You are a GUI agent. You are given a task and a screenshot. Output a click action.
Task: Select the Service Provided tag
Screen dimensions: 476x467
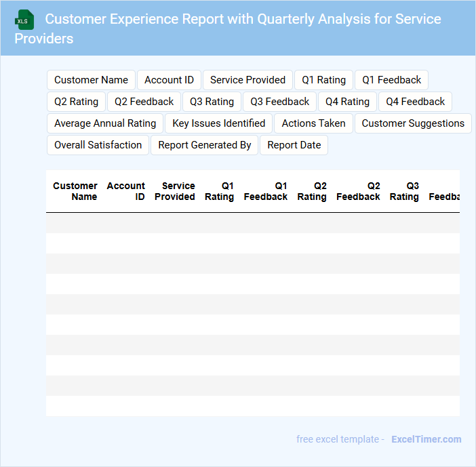pyautogui.click(x=247, y=80)
